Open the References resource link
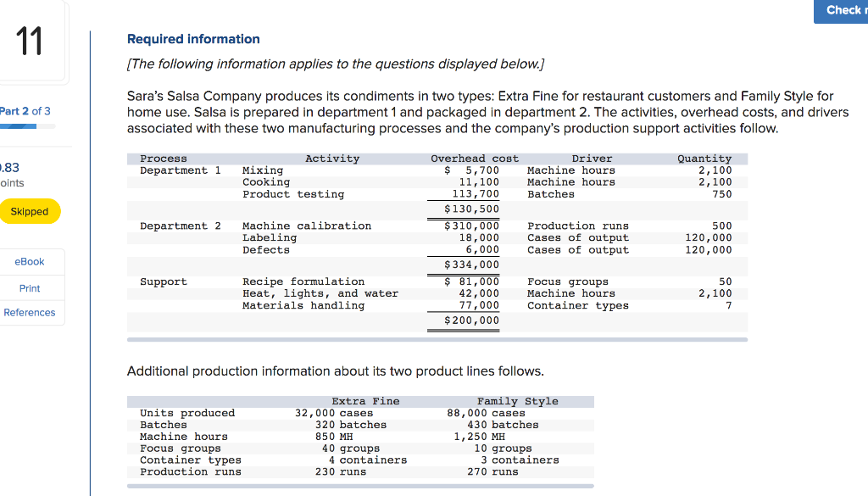 (31, 312)
